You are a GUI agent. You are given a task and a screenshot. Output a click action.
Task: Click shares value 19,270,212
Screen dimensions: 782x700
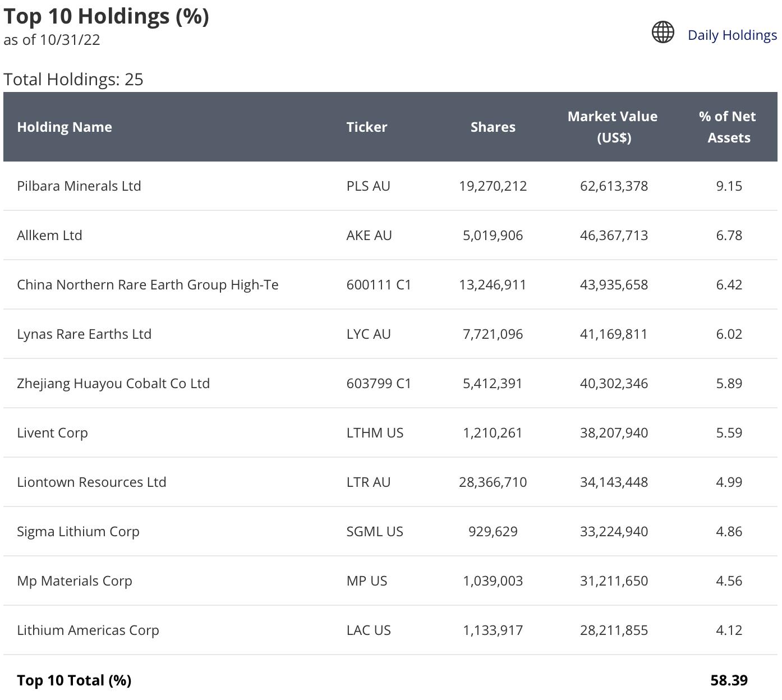(493, 186)
